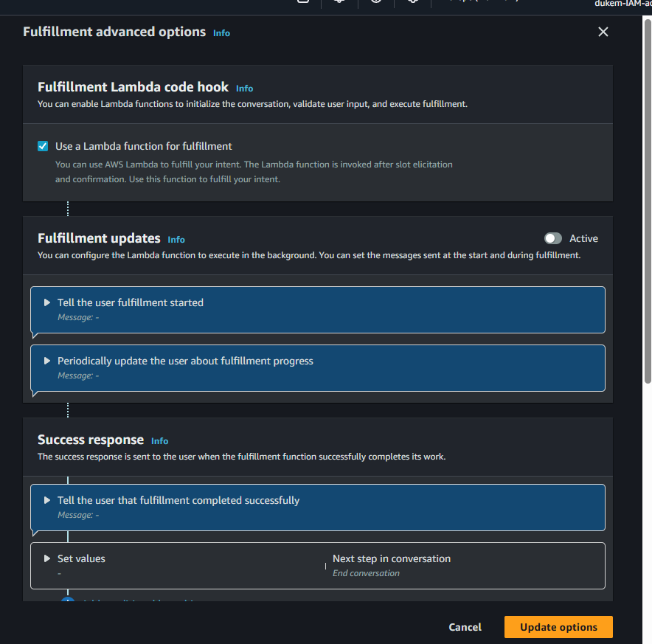652x644 pixels.
Task: Click the Message line under fulfillment started
Action: pos(78,317)
